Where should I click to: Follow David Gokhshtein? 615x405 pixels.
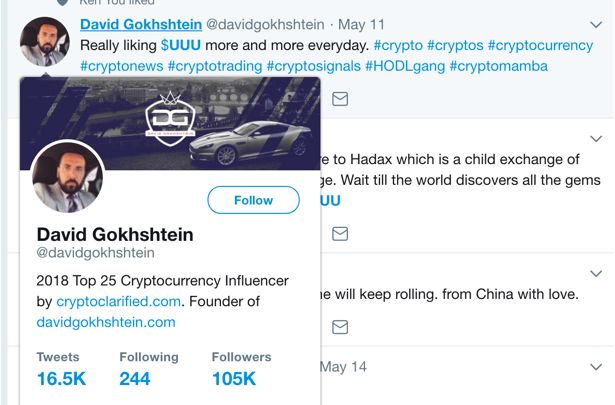pyautogui.click(x=253, y=200)
